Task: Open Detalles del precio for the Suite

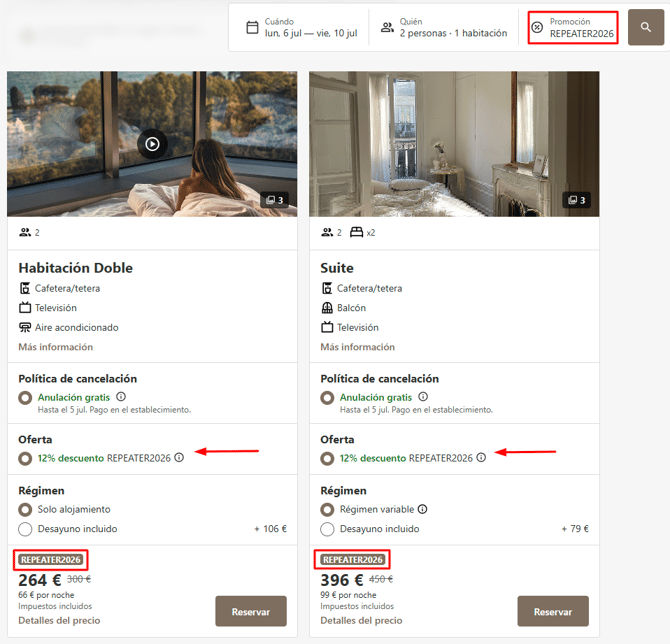Action: pyautogui.click(x=361, y=620)
